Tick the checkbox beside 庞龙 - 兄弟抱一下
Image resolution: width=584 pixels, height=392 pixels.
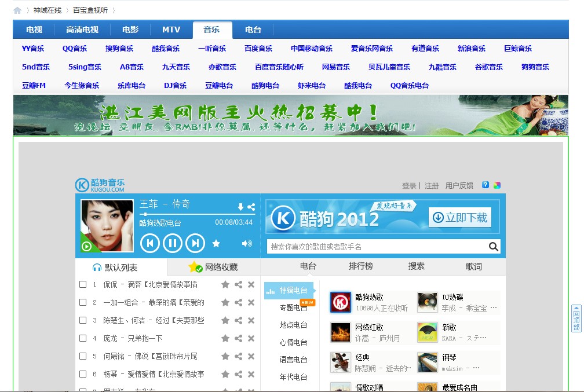[x=83, y=338]
